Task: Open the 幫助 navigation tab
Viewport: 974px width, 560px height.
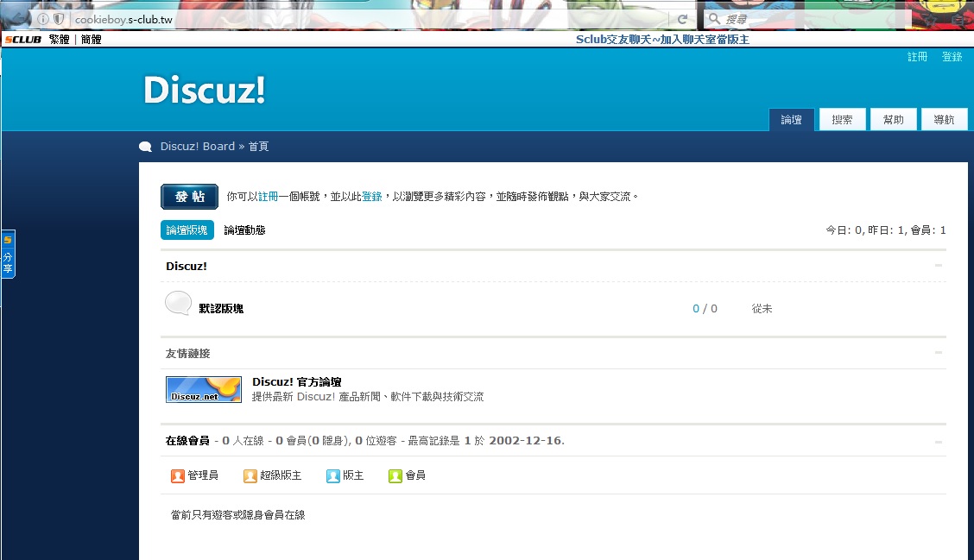Action: (x=893, y=120)
